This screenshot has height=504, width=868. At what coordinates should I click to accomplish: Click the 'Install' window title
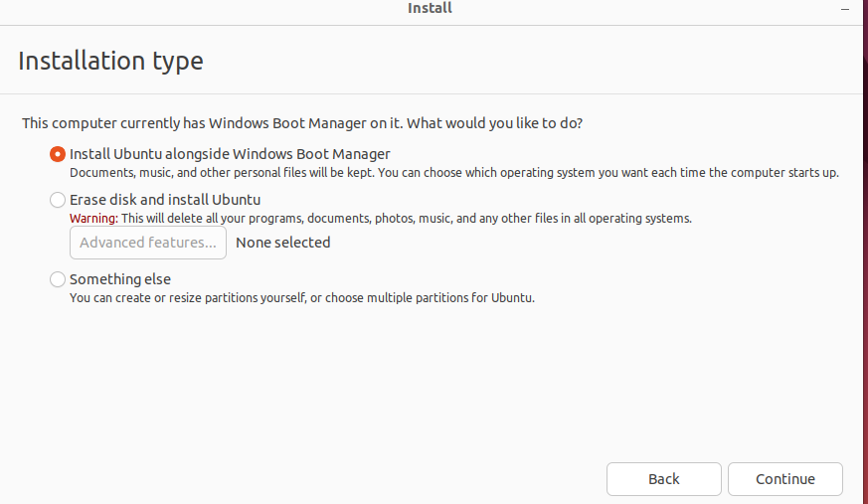click(430, 8)
